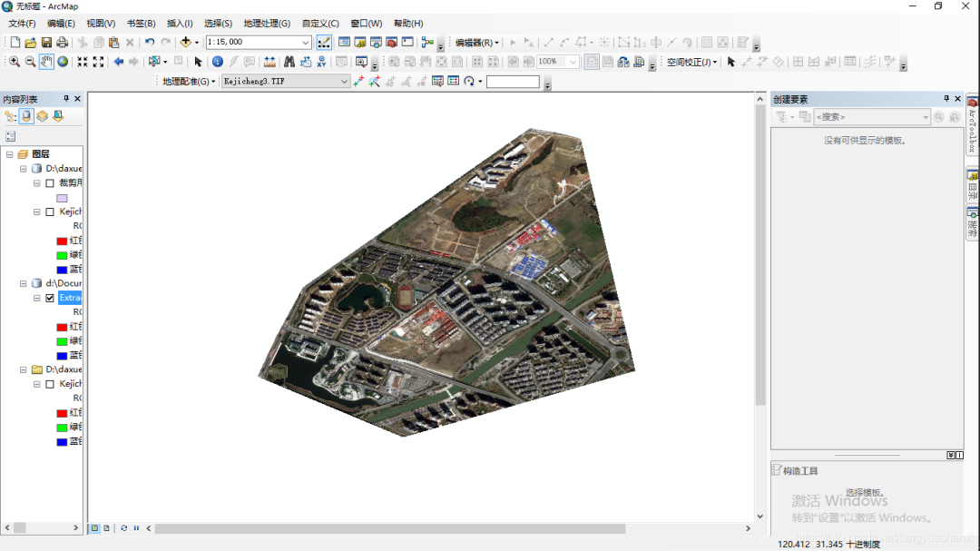Toggle the last Kejich layer checkbox
The width and height of the screenshot is (980, 551).
click(50, 384)
